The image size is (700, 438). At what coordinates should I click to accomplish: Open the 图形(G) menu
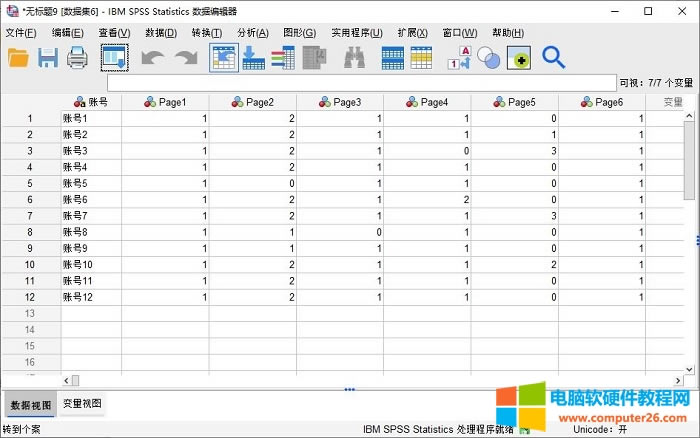pos(299,33)
